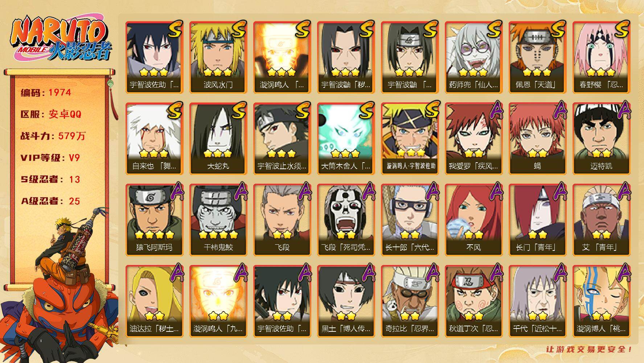The image size is (644, 363).
Task: Open the 猿飞阿斯玛 four-star card
Action: (x=154, y=220)
